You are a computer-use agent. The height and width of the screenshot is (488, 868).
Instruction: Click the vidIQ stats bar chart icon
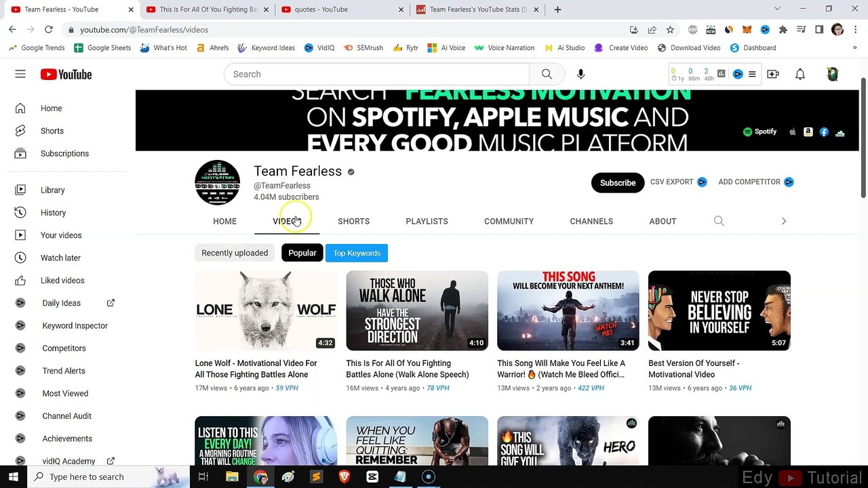click(x=722, y=74)
